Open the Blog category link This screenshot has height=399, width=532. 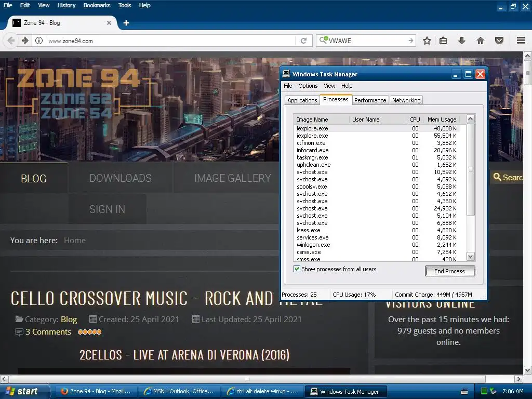tap(69, 320)
